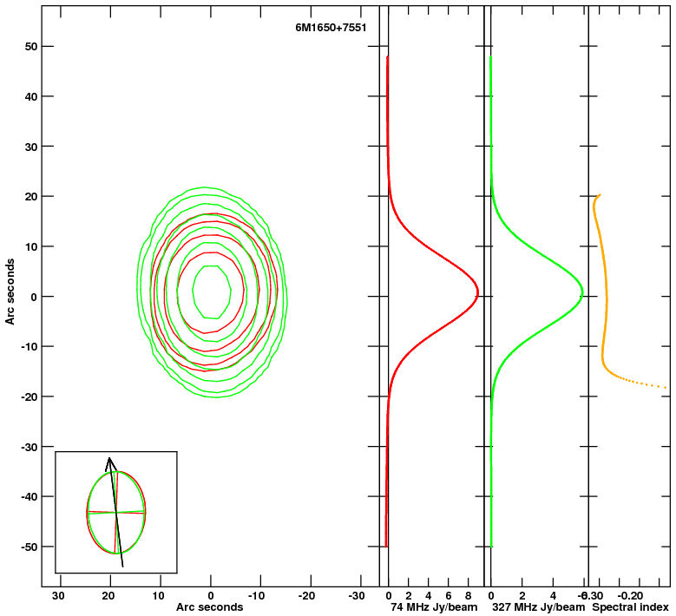This screenshot has width=676, height=616.
Task: Click the -10 tick label on vertical axis
Action: pyautogui.click(x=30, y=346)
